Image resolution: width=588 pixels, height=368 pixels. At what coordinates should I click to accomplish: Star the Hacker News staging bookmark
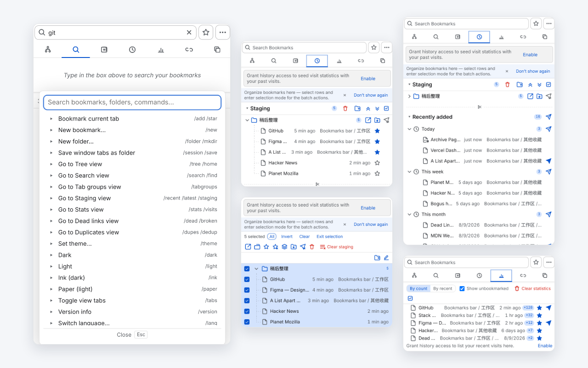(x=377, y=163)
